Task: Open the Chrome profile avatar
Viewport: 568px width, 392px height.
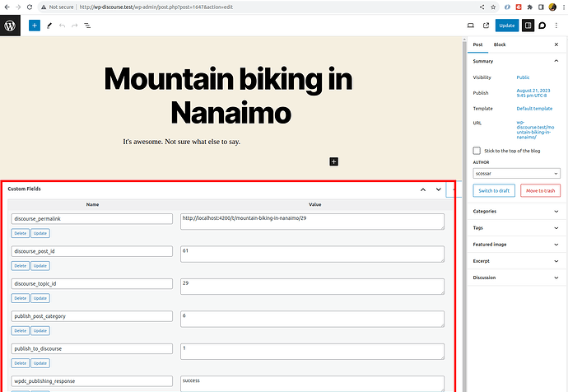Action: (x=552, y=7)
